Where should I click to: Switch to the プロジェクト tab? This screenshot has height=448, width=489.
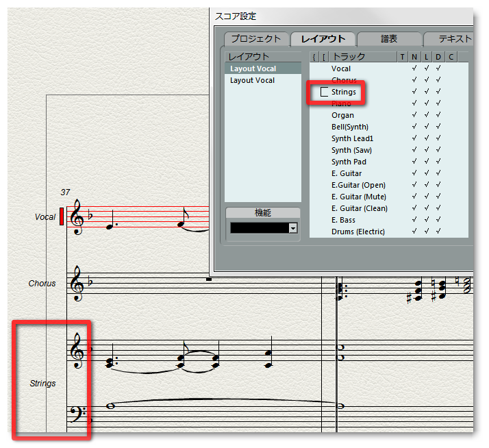pyautogui.click(x=256, y=39)
